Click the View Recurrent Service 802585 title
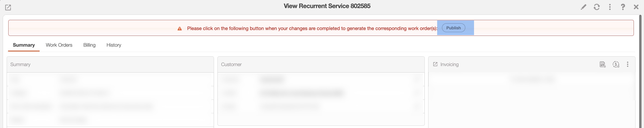Screen dimensions: 644x128 coord(327,6)
